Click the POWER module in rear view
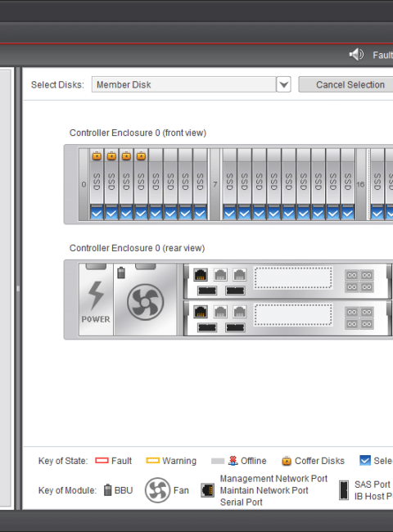Image resolution: width=393 pixels, height=532 pixels. tap(96, 300)
